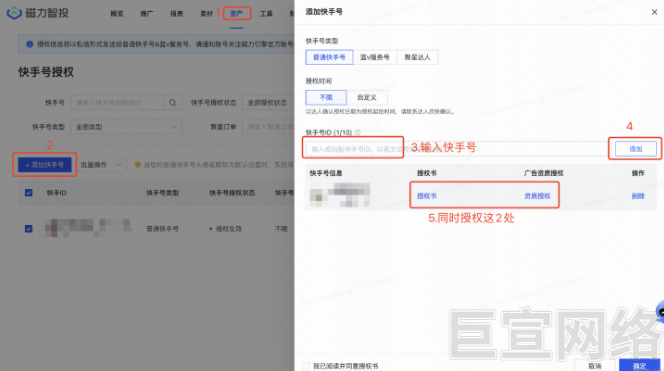Screen dimensions: 664x371
Task: Open the 资产 menu
Action: [236, 14]
